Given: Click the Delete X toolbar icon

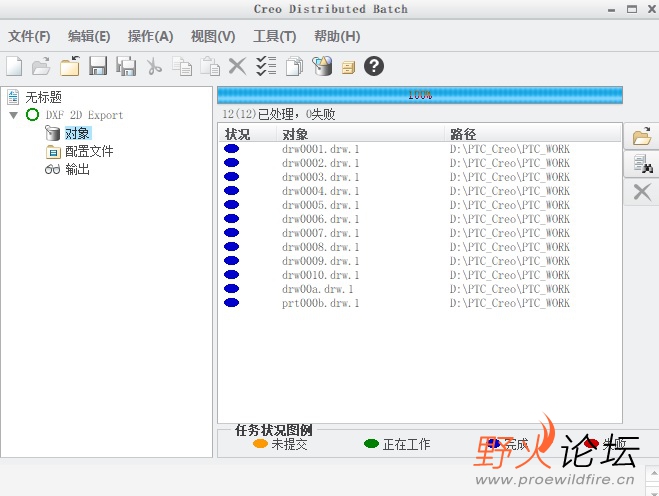Looking at the screenshot, I should coord(237,66).
